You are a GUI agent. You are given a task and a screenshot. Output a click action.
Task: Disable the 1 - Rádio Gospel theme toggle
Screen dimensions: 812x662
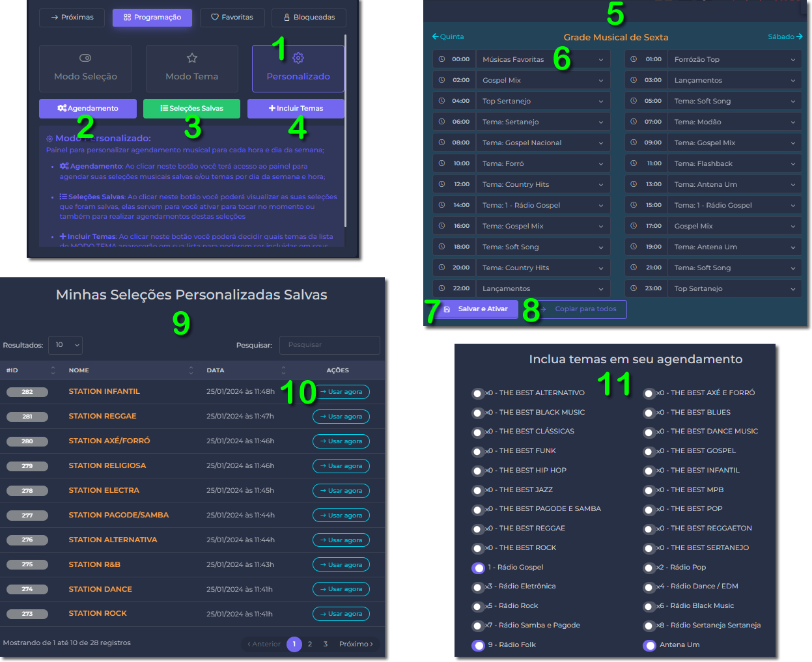pos(478,568)
